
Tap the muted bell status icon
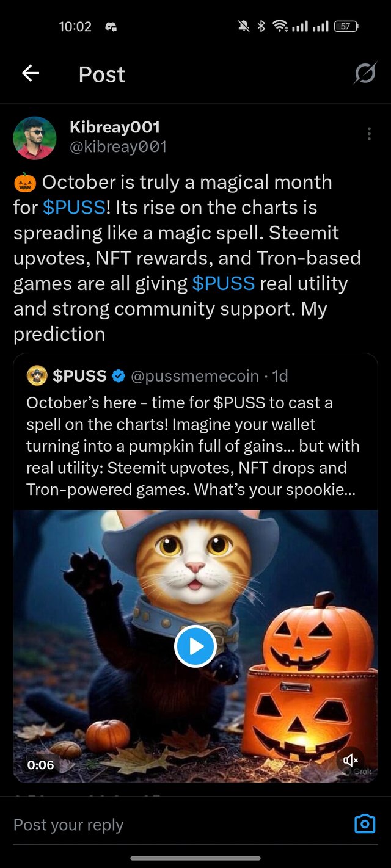243,26
